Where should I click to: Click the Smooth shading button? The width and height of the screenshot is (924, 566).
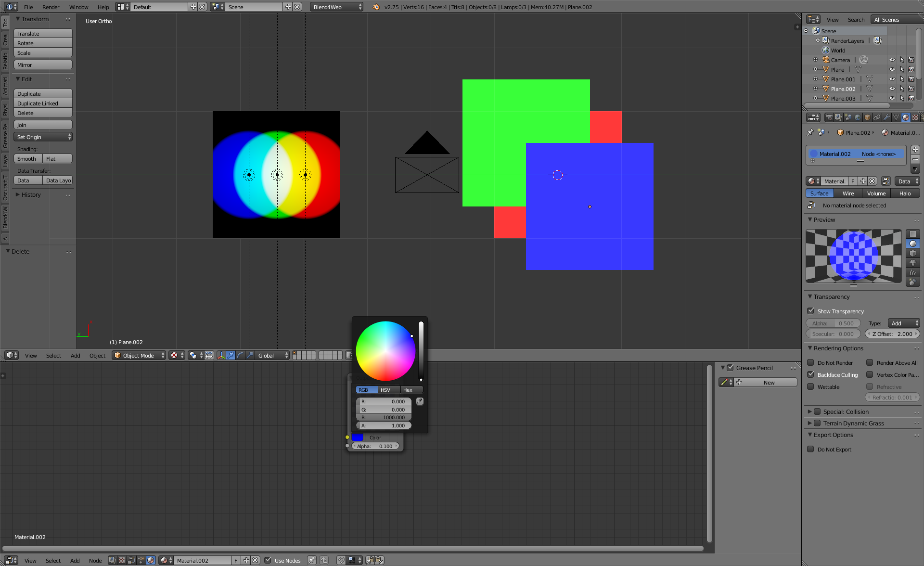27,158
